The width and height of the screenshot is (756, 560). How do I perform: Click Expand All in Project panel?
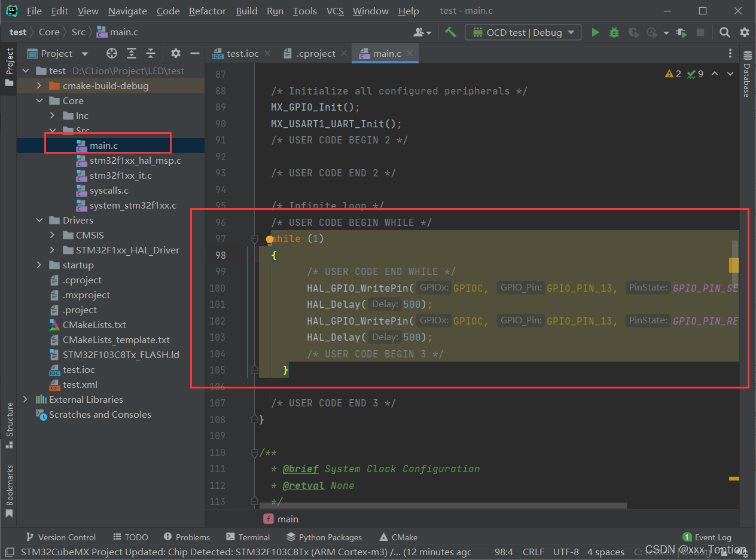click(x=132, y=53)
